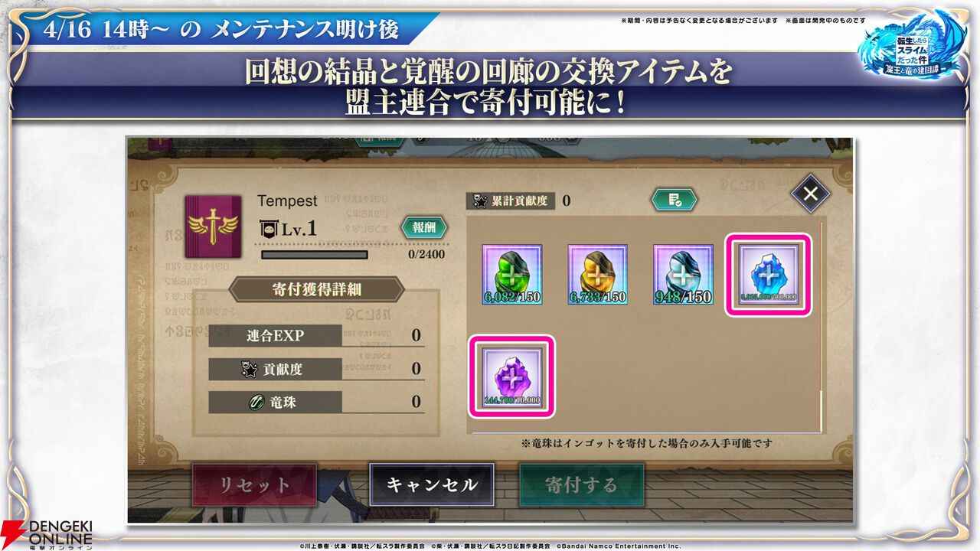Open the green checklist log icon
The height and width of the screenshot is (551, 980).
[675, 200]
